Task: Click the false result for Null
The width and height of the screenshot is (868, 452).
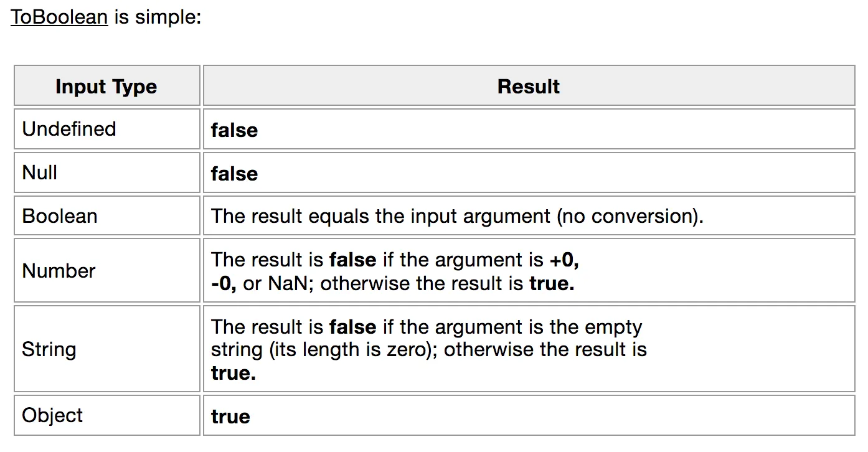Action: pyautogui.click(x=234, y=174)
